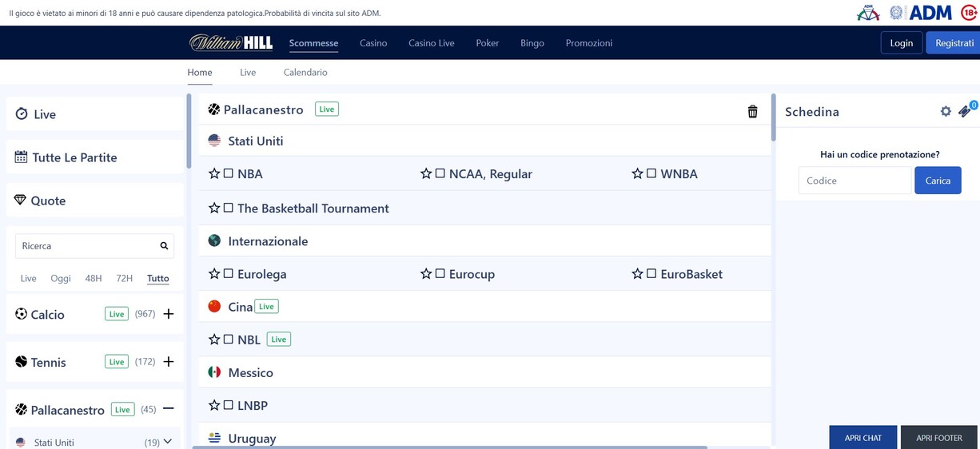
Task: Click the left sidebar vertical scrollbar
Action: click(189, 131)
